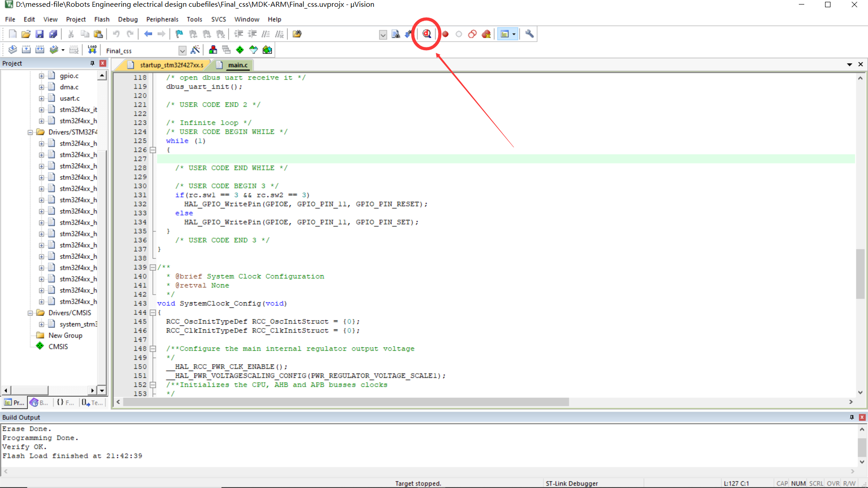
Task: Open the Peripherals menu
Action: click(162, 19)
